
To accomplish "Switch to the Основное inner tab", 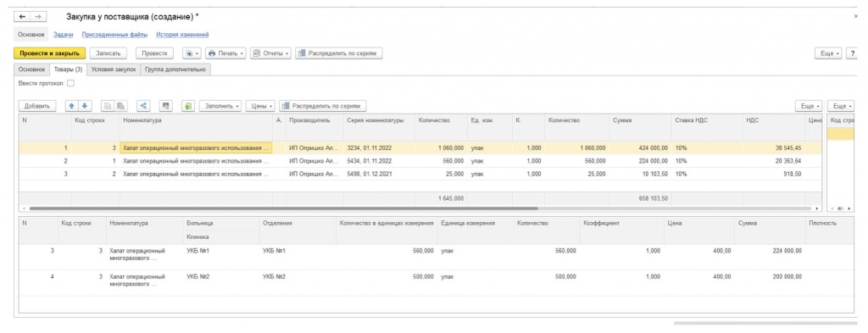I will click(x=31, y=69).
